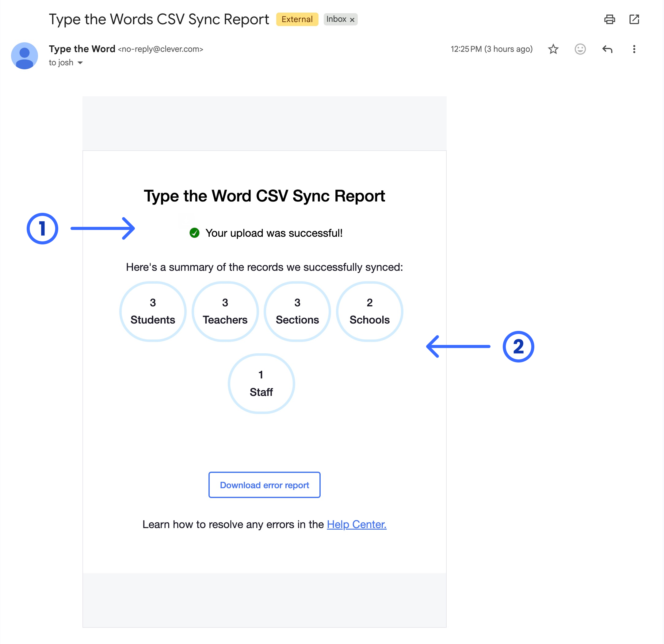The height and width of the screenshot is (644, 664).
Task: Click the 3 Students circle
Action: (x=153, y=311)
